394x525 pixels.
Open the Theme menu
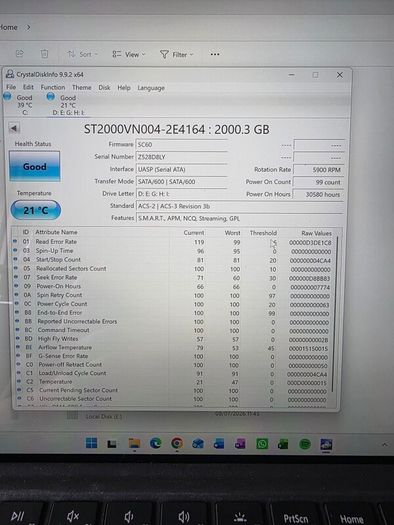82,87
